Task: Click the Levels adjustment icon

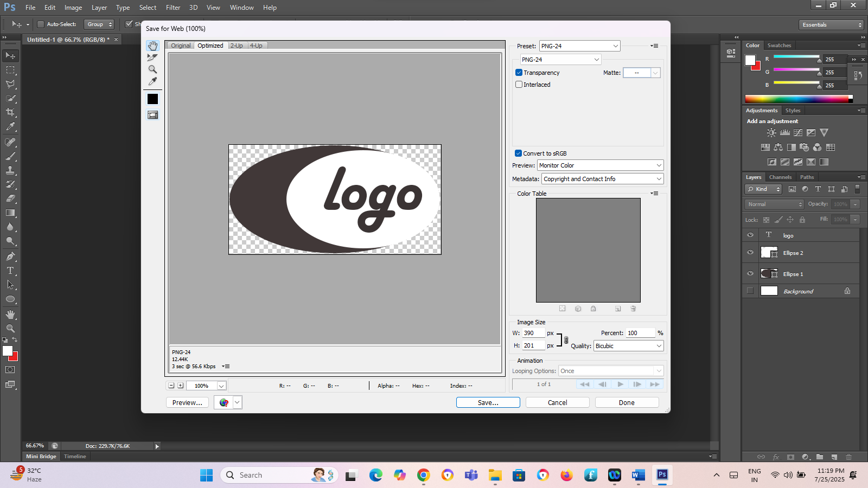Action: pos(785,132)
